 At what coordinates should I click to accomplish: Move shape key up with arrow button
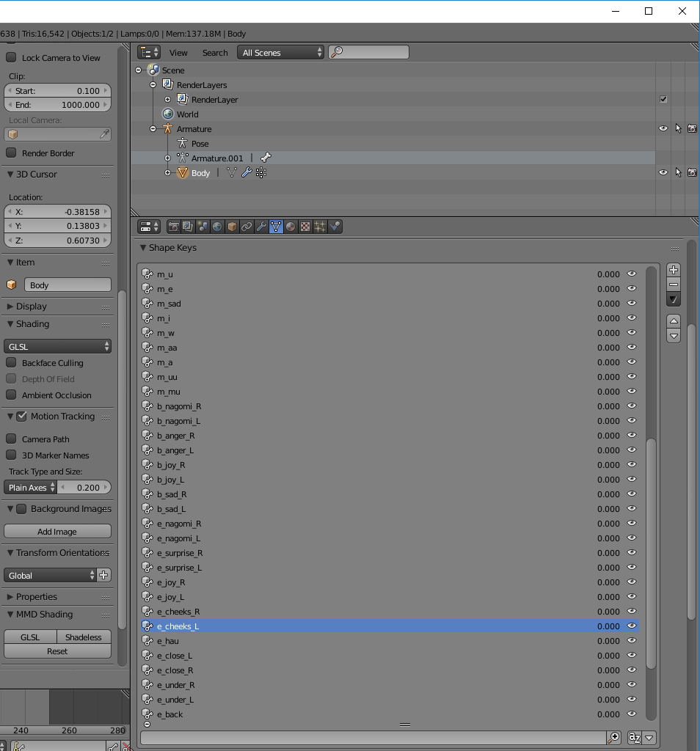point(674,321)
